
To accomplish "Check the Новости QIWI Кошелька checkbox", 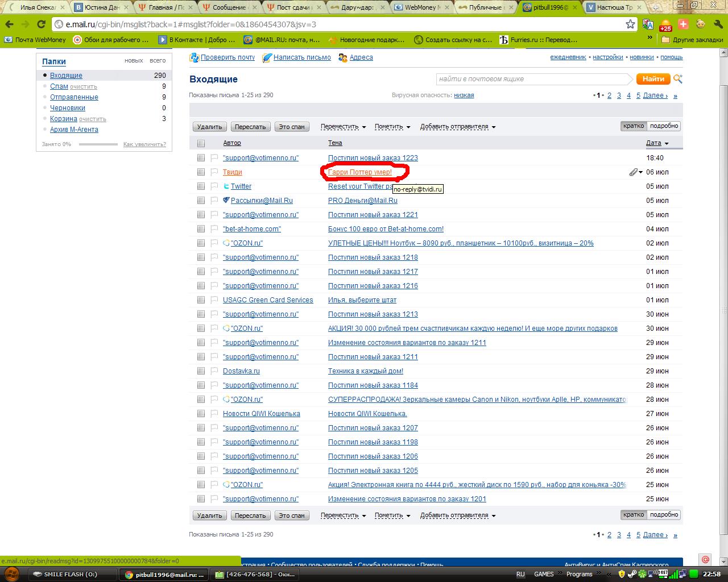I will click(201, 414).
